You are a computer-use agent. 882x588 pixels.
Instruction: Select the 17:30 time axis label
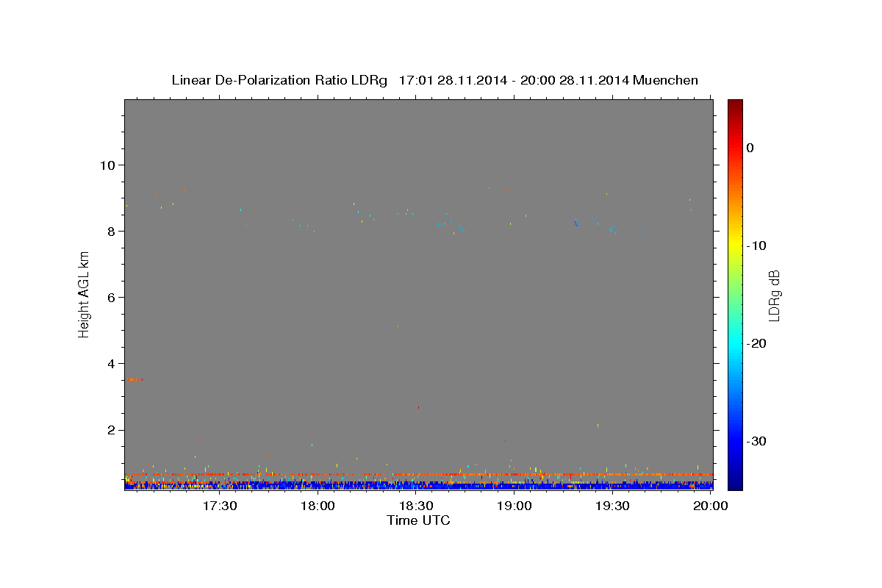(220, 506)
